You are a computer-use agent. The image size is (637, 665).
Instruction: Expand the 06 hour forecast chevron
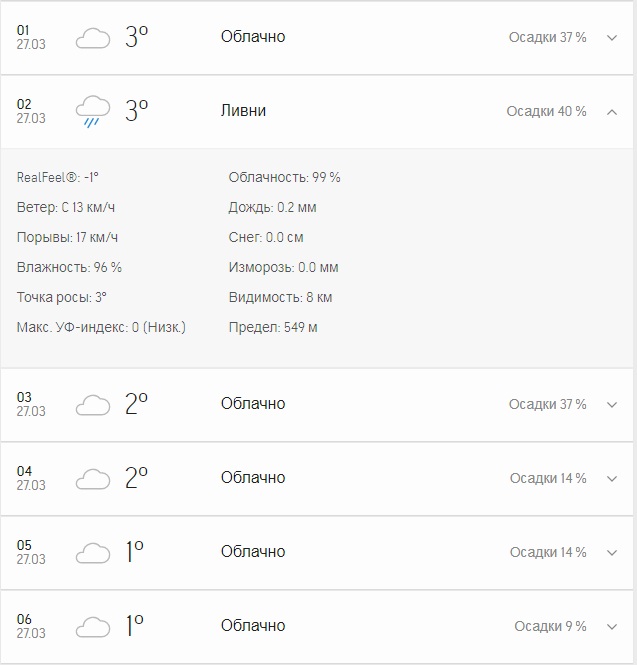pos(612,627)
